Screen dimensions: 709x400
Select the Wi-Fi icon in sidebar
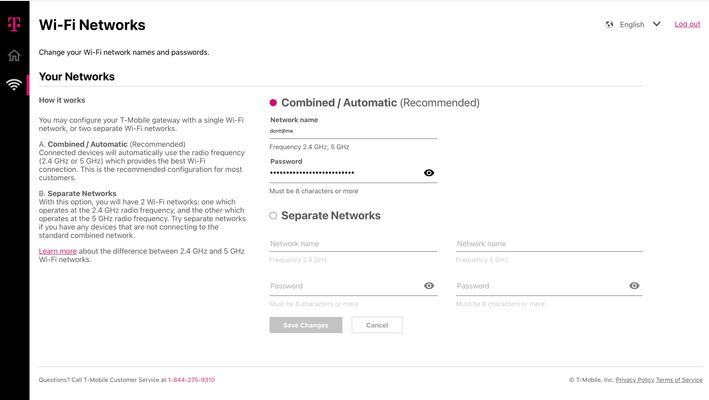14,85
